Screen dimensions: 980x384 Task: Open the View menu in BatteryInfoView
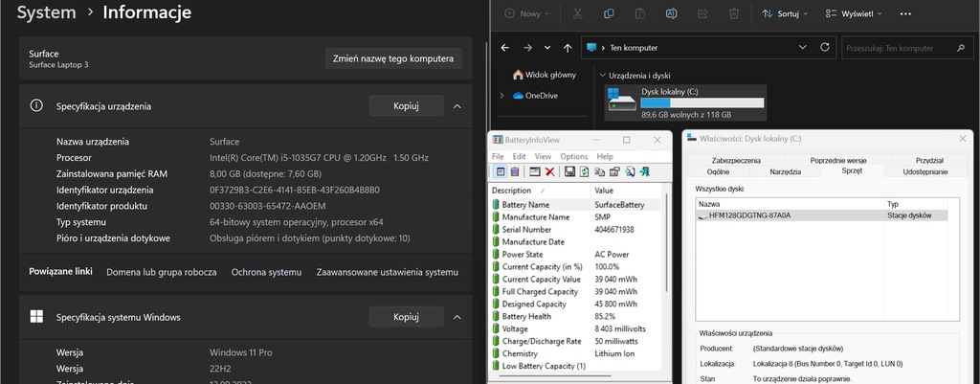pos(544,156)
